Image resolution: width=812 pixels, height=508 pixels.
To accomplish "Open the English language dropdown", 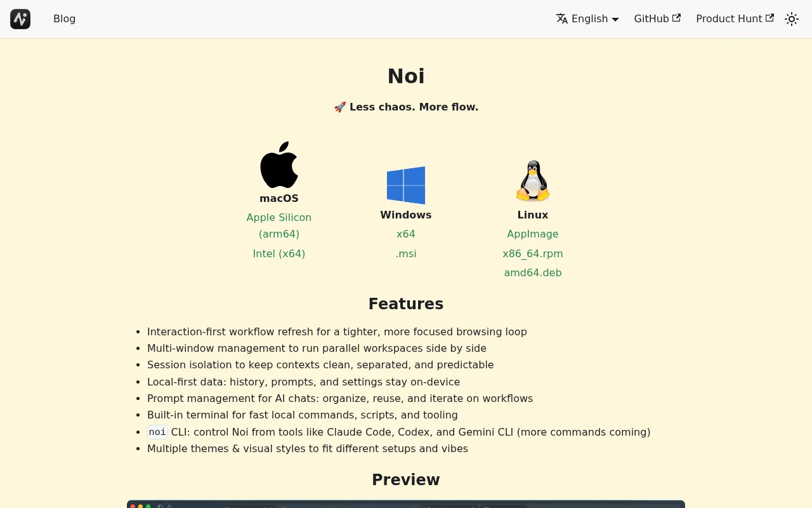I will pos(587,19).
